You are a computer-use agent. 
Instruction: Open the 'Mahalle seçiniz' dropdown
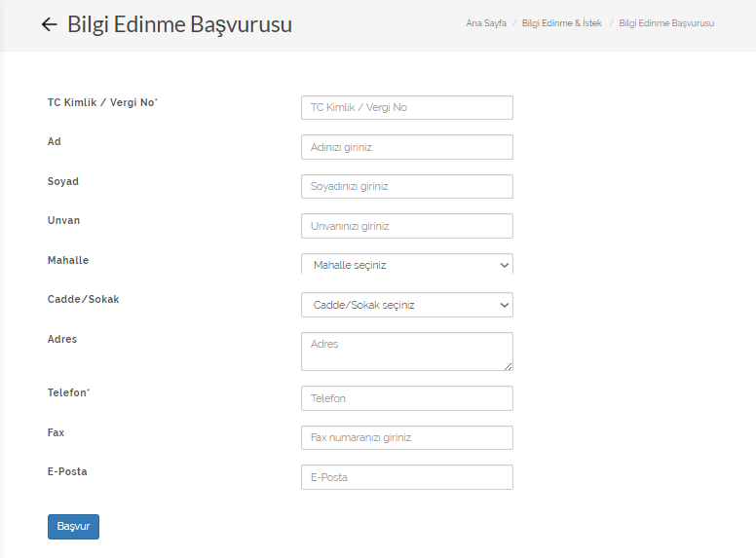coord(406,265)
